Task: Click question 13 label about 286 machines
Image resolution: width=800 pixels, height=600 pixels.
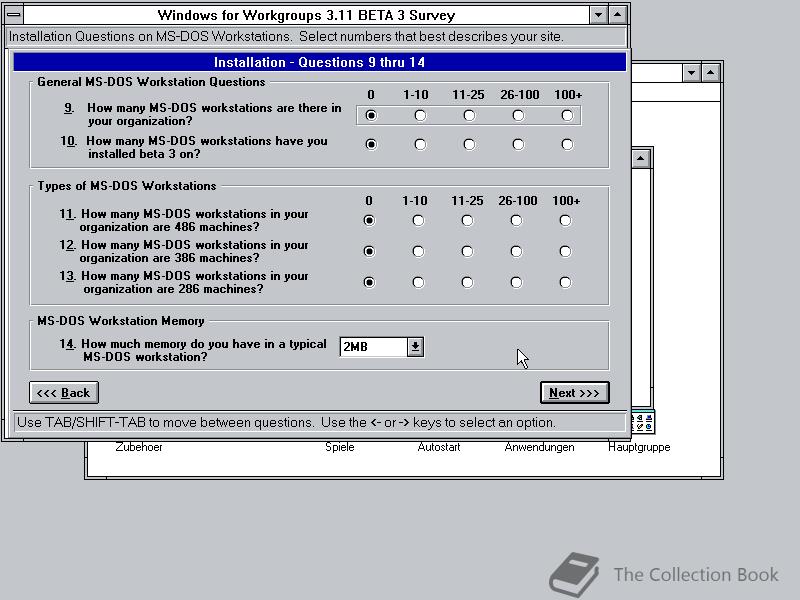Action: coord(184,282)
